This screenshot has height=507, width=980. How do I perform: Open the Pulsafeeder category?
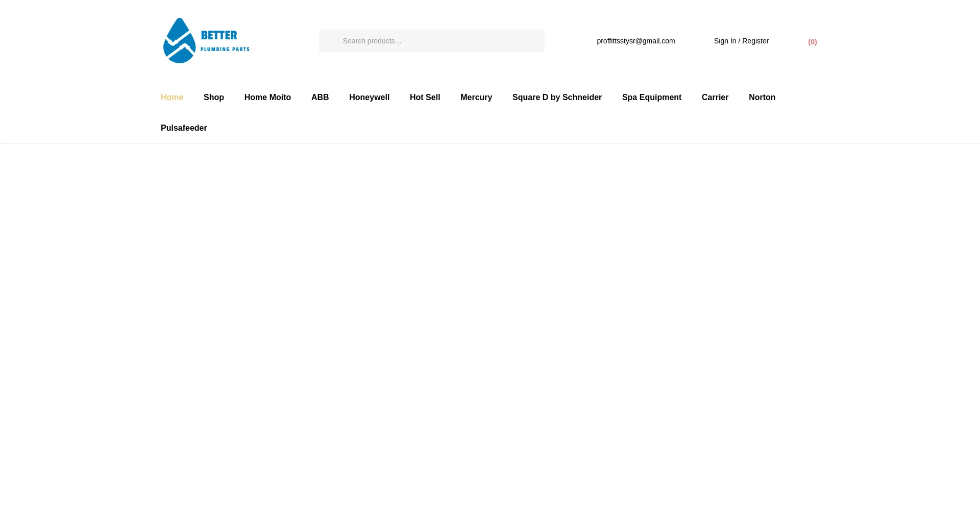coord(184,128)
